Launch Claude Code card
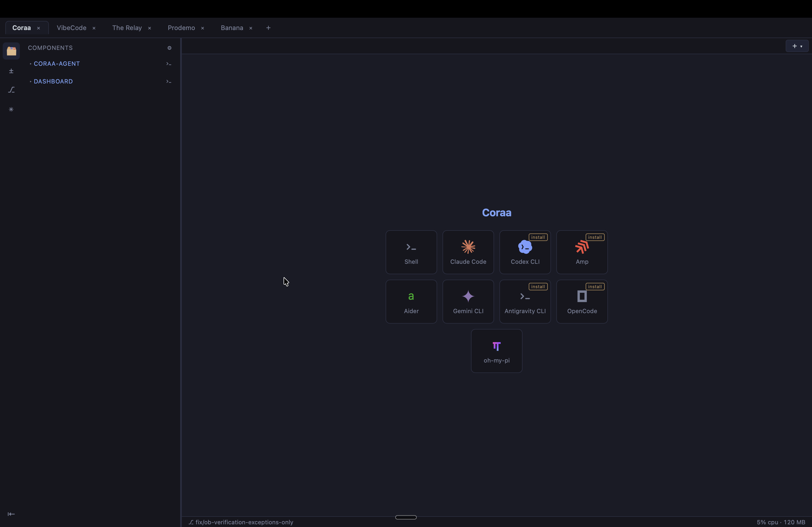This screenshot has width=812, height=527. pyautogui.click(x=468, y=252)
